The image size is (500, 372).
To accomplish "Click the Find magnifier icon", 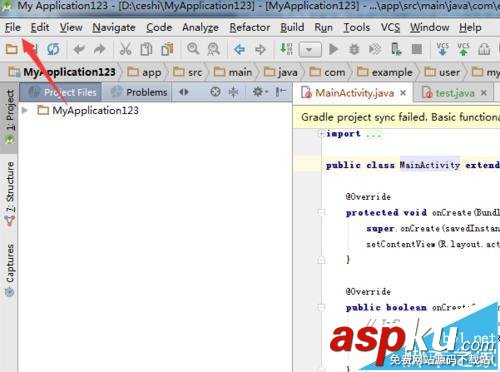I will (193, 49).
